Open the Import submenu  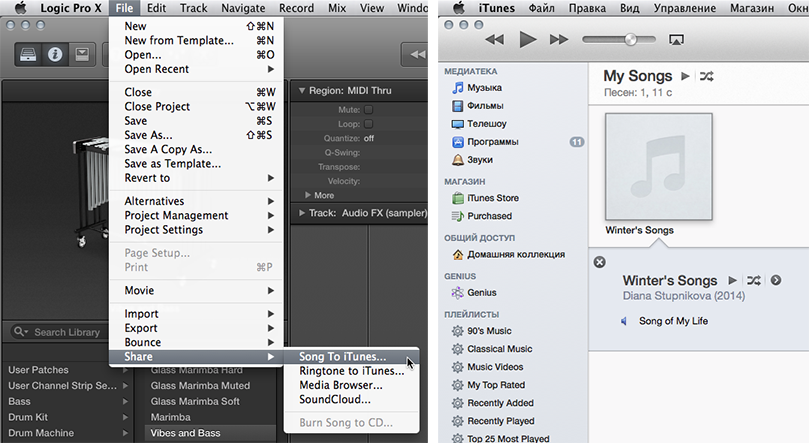[196, 314]
